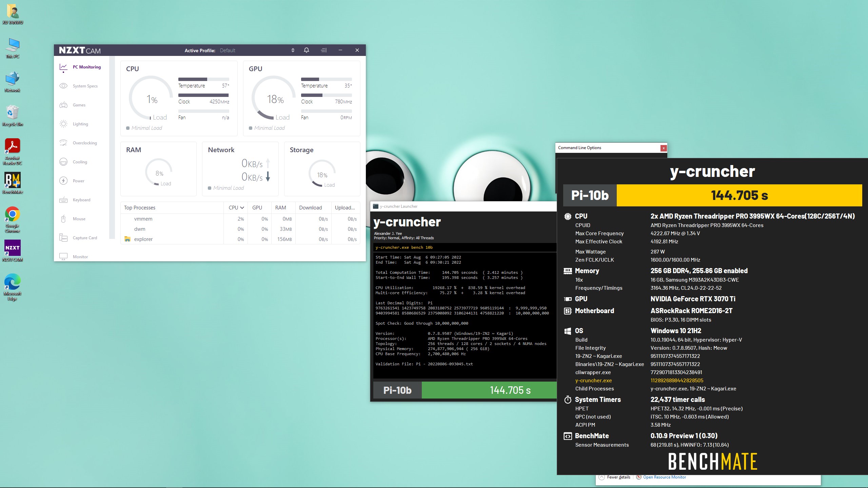Click the CPU load gauge
868x488 pixels.
coord(151,98)
